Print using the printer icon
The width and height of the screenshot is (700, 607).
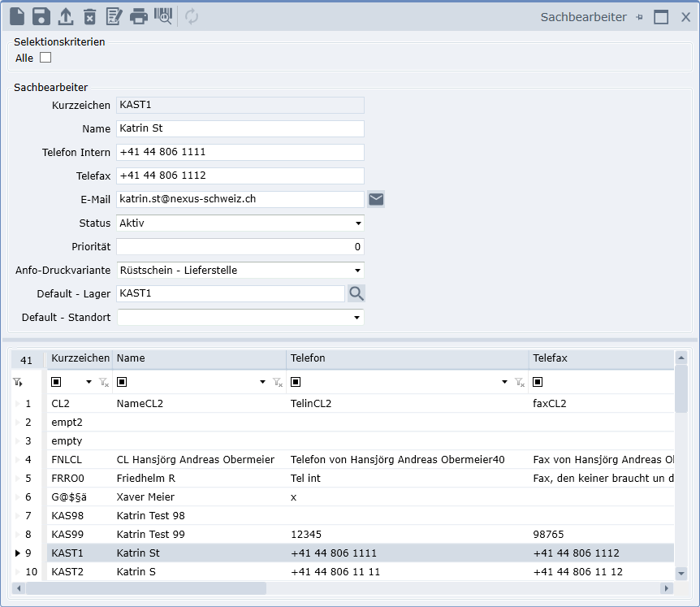(x=139, y=15)
